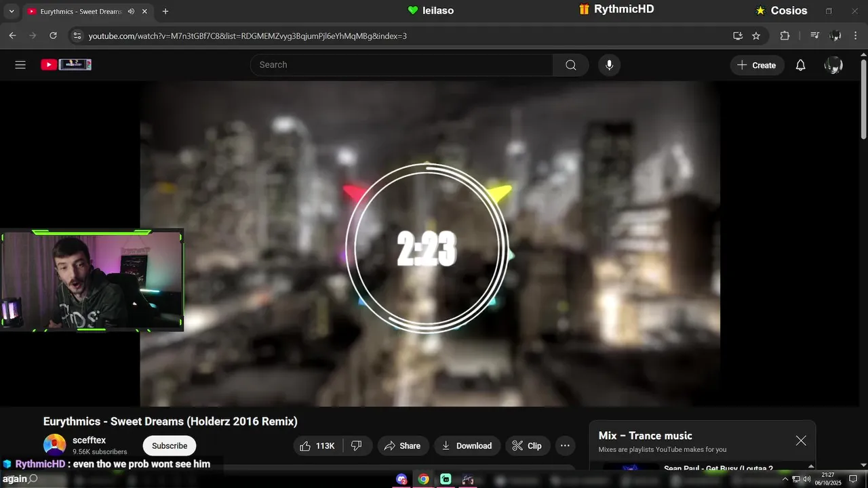This screenshot has width=868, height=488.
Task: Open Chrome from the taskbar
Action: click(x=423, y=479)
